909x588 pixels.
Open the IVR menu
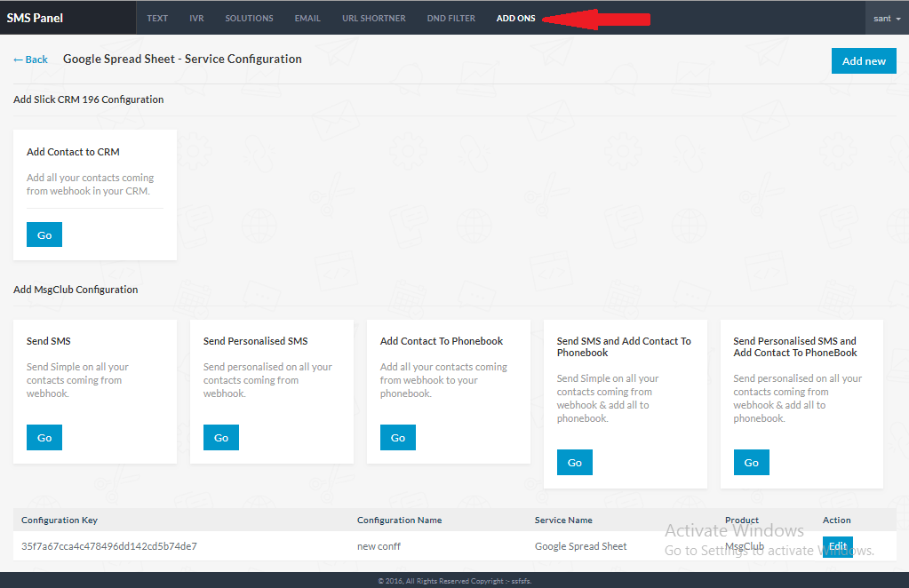pyautogui.click(x=196, y=18)
